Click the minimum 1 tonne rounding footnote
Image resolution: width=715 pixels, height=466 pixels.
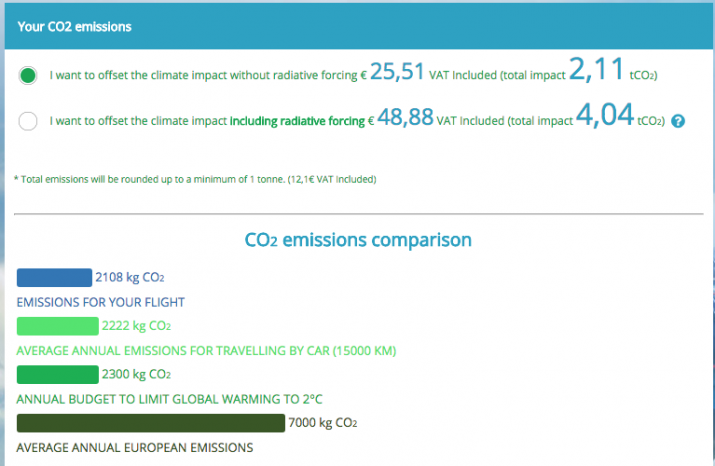tap(195, 179)
